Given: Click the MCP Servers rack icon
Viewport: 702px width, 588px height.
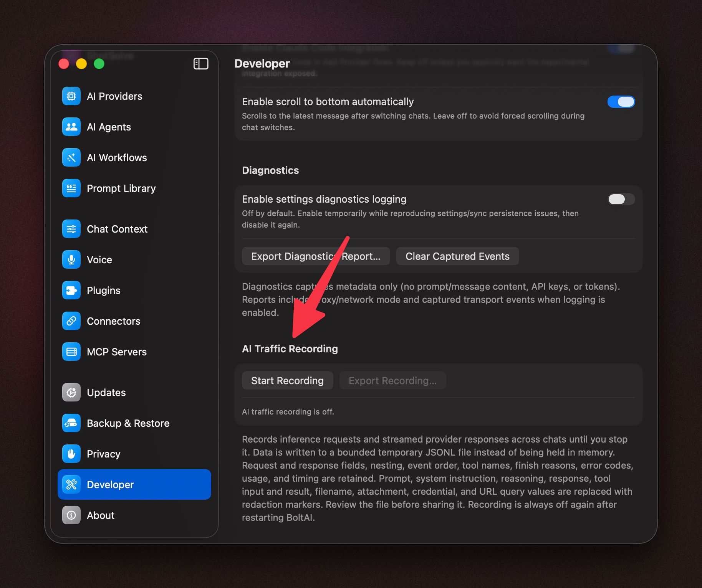Looking at the screenshot, I should [x=71, y=352].
